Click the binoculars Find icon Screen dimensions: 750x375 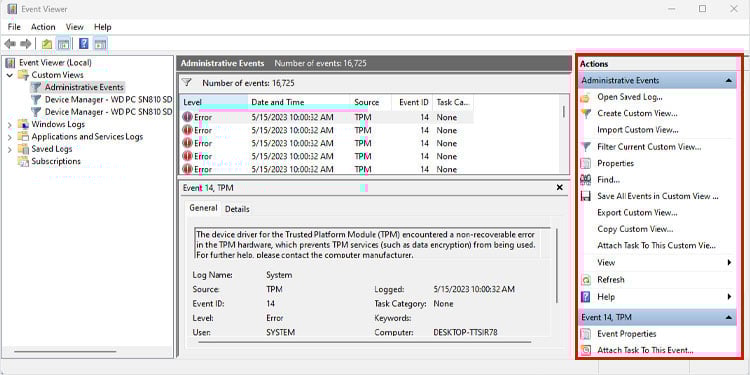point(585,180)
